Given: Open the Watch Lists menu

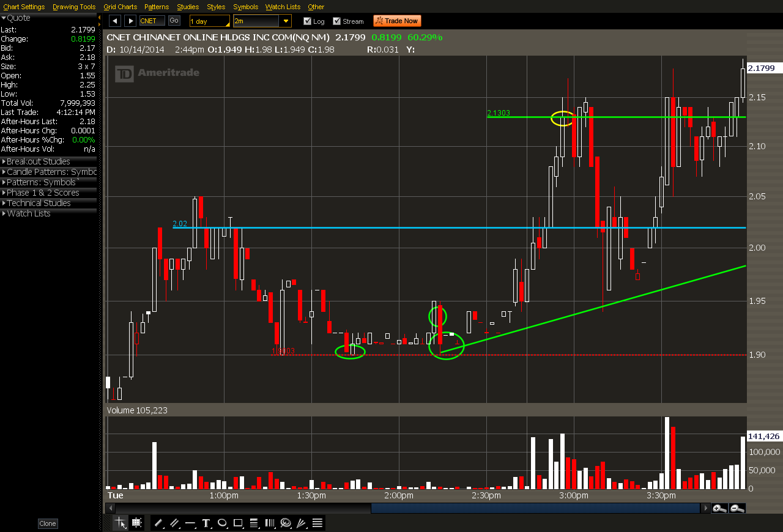Looking at the screenshot, I should coord(283,7).
